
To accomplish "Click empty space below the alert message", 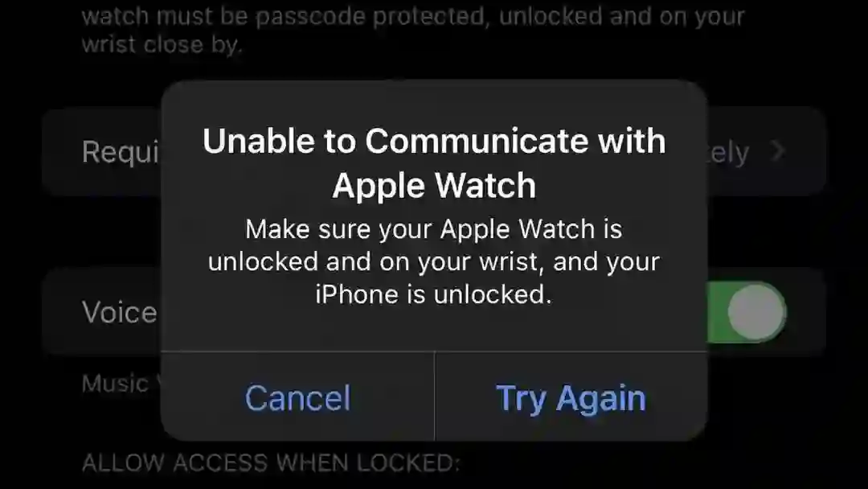I will 434,329.
